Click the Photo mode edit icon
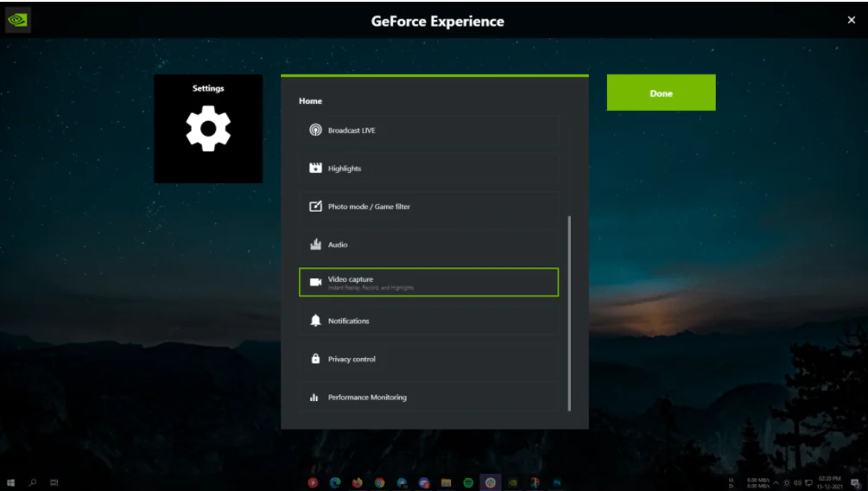868x491 pixels. tap(315, 207)
